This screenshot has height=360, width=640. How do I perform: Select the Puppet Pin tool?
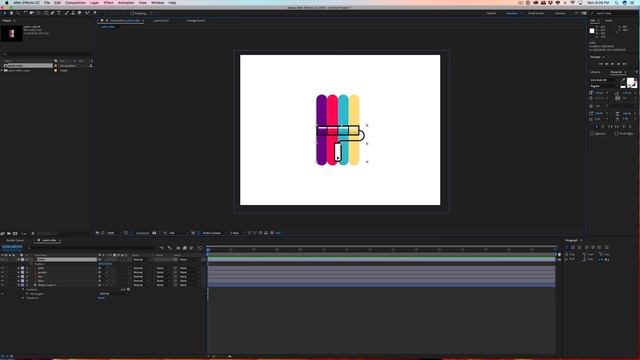click(x=94, y=13)
